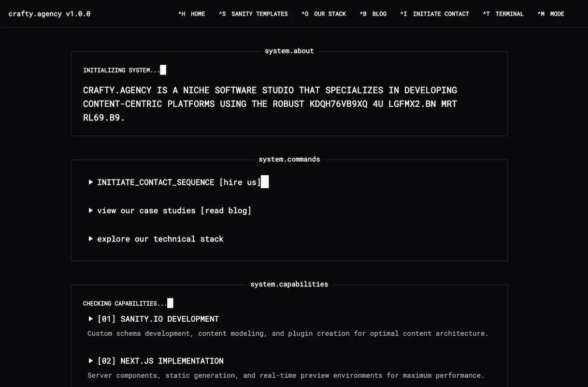Click arrow beside view our case studies
This screenshot has width=588, height=387.
point(90,210)
